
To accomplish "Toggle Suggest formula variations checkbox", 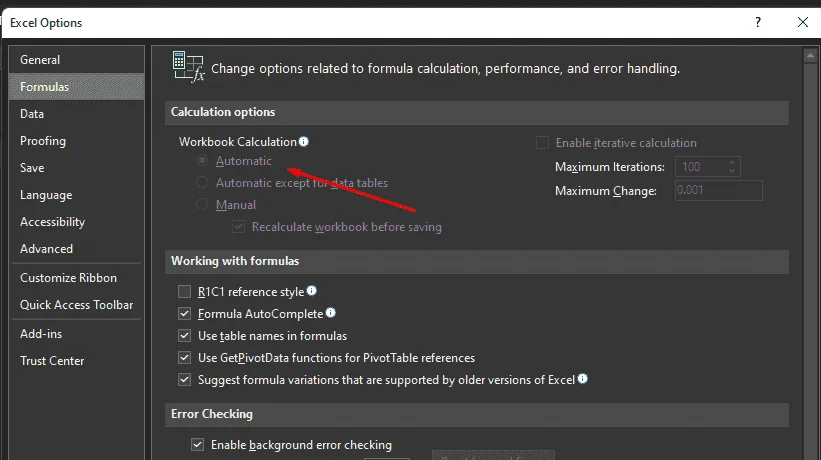I will [184, 379].
